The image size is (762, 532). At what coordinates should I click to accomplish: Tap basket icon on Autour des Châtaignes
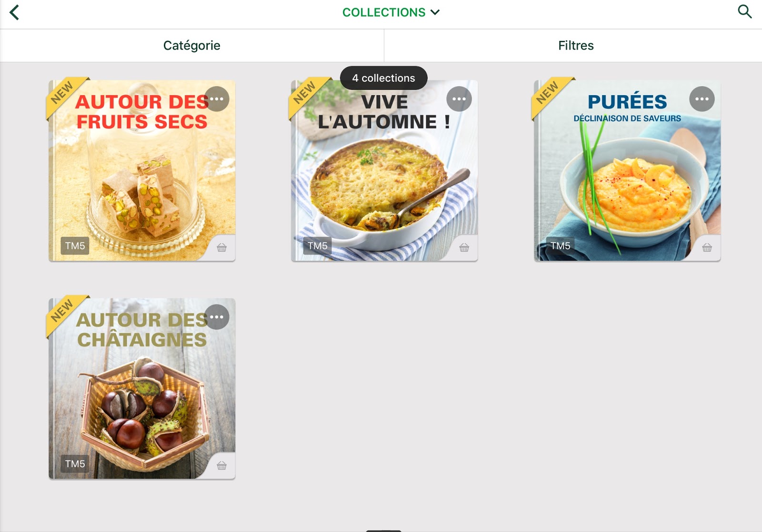[222, 465]
